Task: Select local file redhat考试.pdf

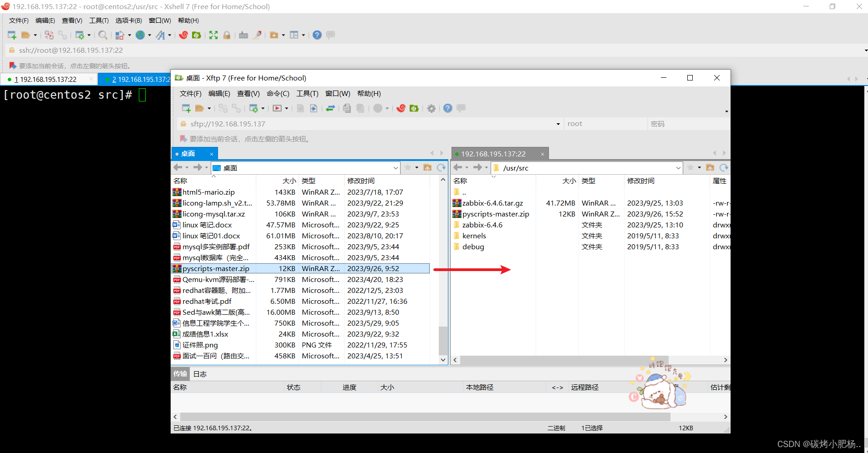Action: 207,302
